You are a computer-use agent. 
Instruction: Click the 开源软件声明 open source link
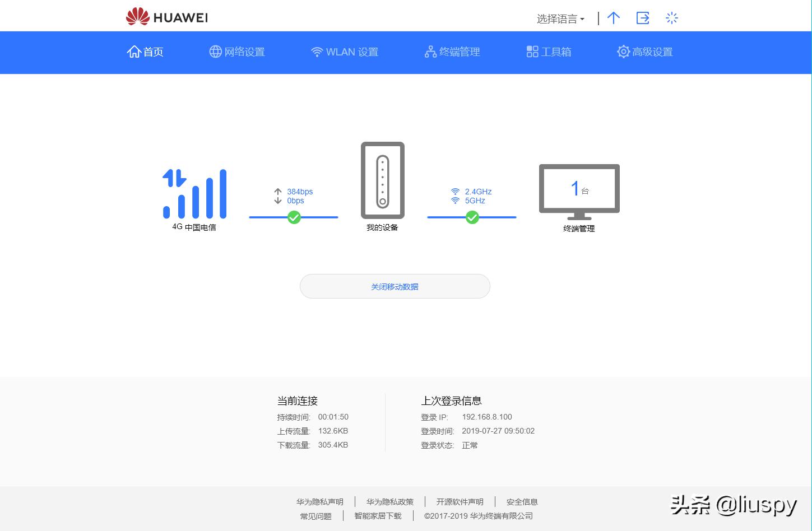[460, 501]
